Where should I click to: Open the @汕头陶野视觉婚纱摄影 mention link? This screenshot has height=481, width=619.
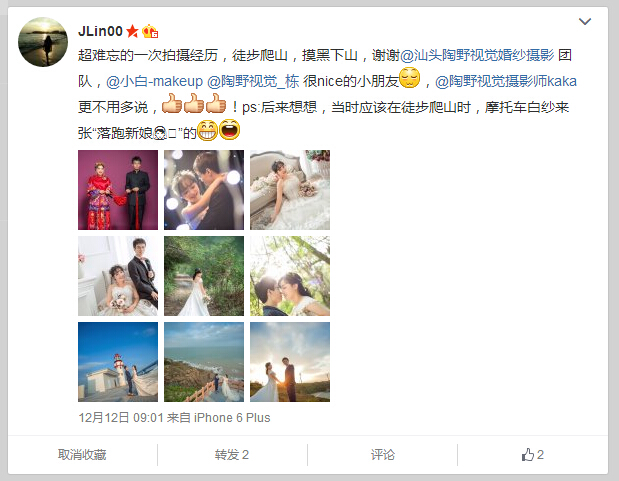pyautogui.click(x=477, y=55)
